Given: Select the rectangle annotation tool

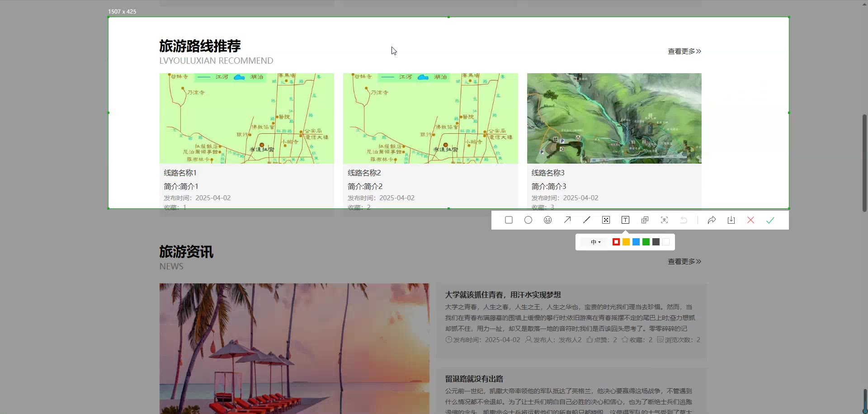Looking at the screenshot, I should [x=509, y=220].
